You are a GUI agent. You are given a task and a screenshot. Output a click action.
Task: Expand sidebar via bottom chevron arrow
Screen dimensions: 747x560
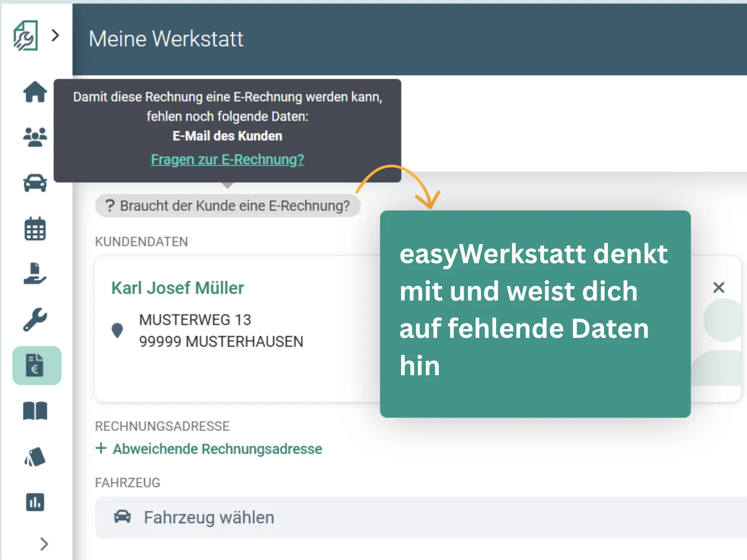point(44,544)
